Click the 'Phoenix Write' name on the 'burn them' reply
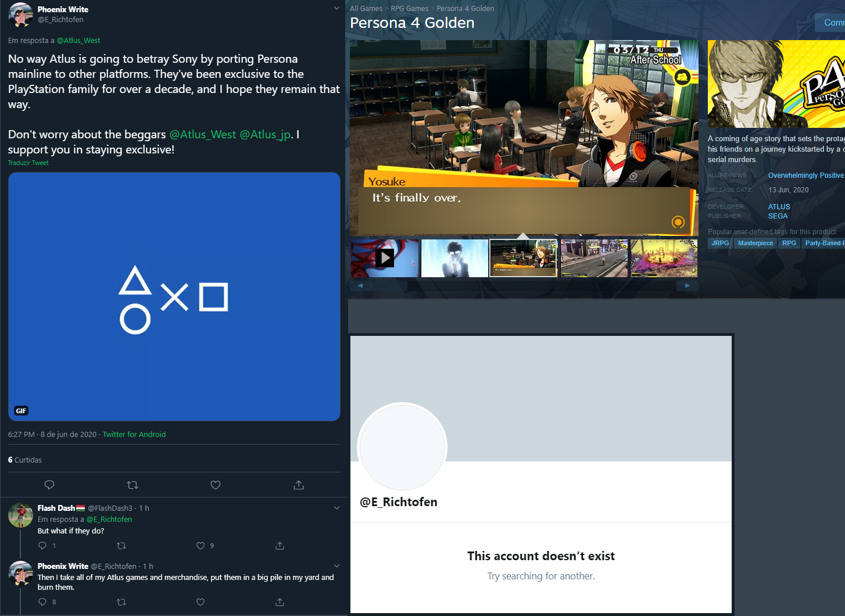Screen dimensions: 845x616 click(63, 566)
